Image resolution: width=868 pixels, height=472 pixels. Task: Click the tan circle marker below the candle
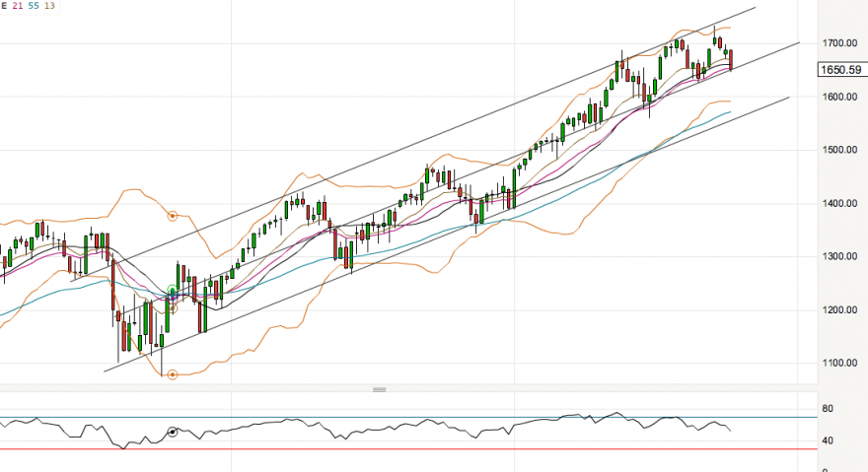(173, 308)
